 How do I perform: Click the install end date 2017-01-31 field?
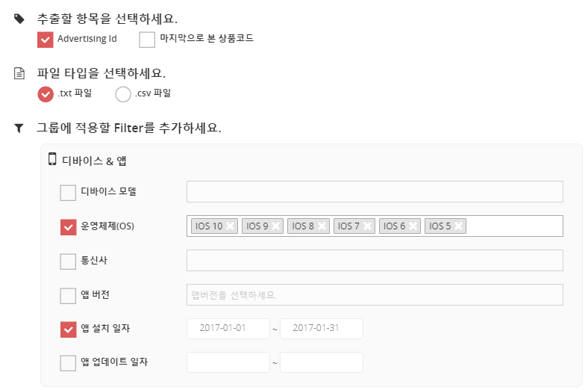321,329
